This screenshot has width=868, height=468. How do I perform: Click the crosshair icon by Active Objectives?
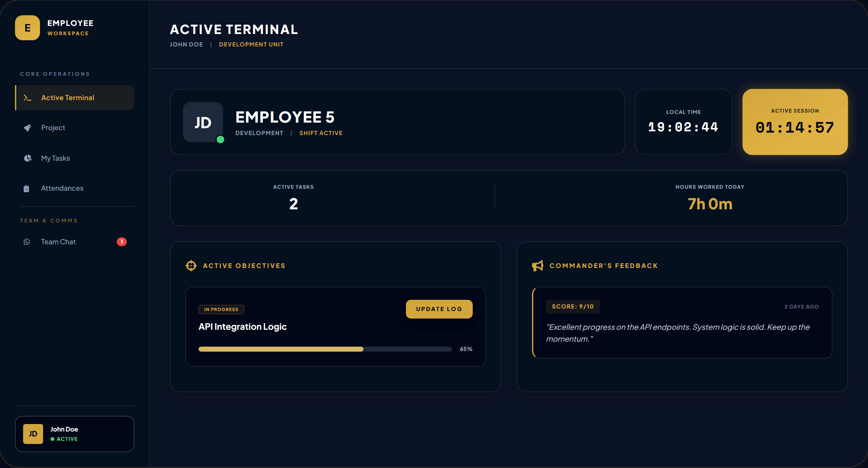(x=191, y=266)
